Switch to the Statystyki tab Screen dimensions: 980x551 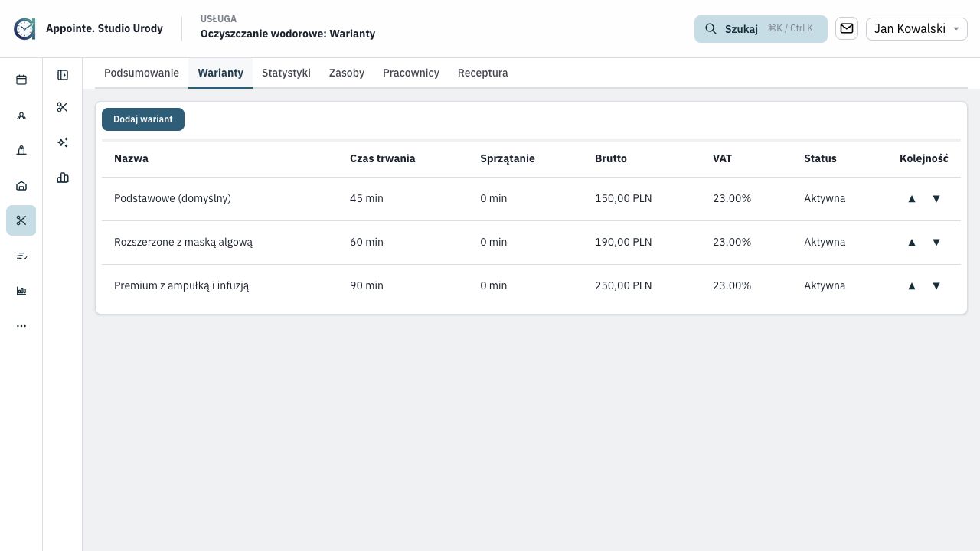point(286,73)
